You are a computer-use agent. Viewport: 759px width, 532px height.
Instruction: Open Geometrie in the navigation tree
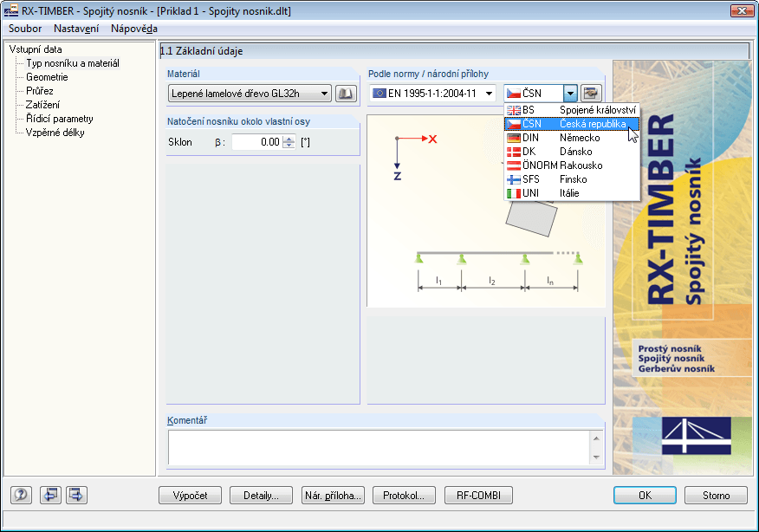point(47,77)
